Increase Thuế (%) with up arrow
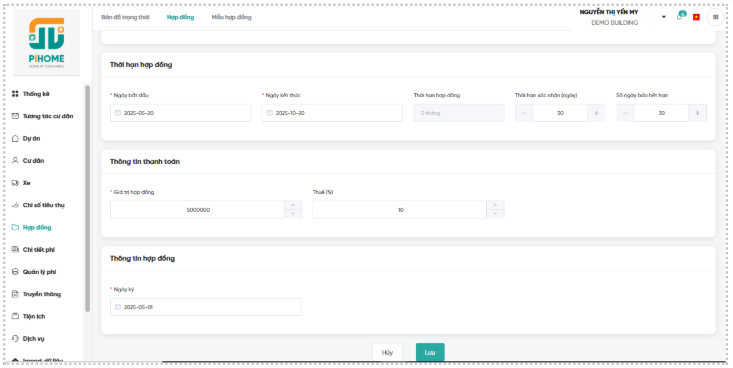This screenshot has width=733, height=368. pos(495,205)
